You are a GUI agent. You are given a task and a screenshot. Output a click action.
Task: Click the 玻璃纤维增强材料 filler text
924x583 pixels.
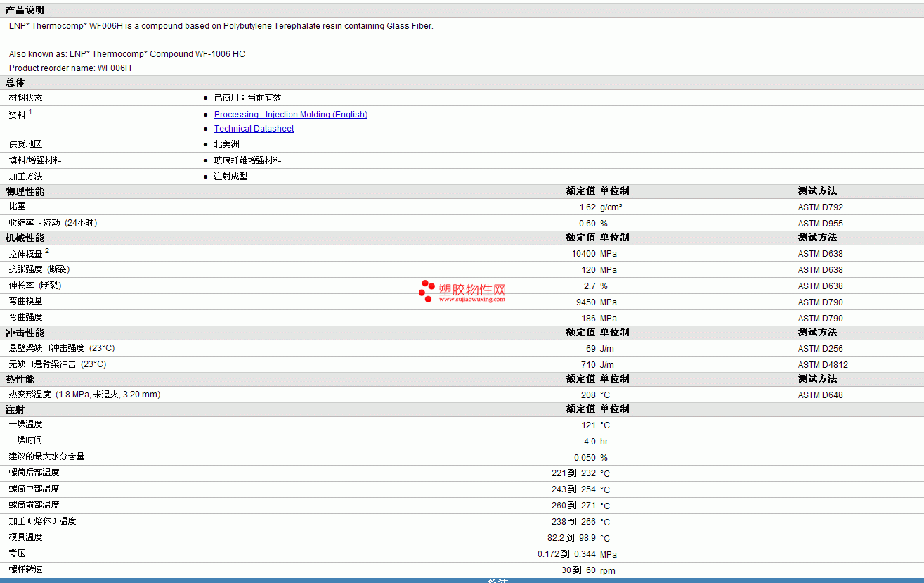coord(247,160)
